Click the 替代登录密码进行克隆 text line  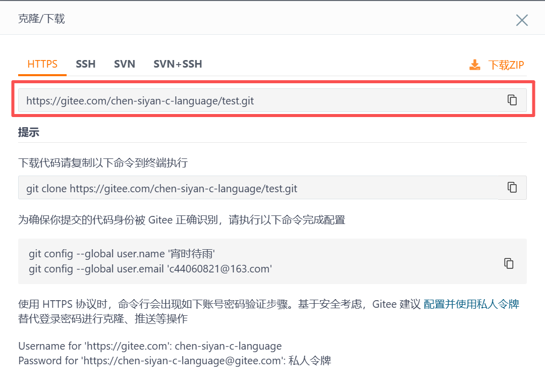pos(103,319)
